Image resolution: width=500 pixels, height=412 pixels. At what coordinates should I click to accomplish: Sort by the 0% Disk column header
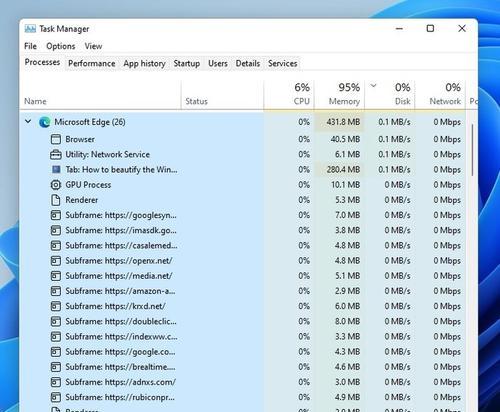coord(390,95)
